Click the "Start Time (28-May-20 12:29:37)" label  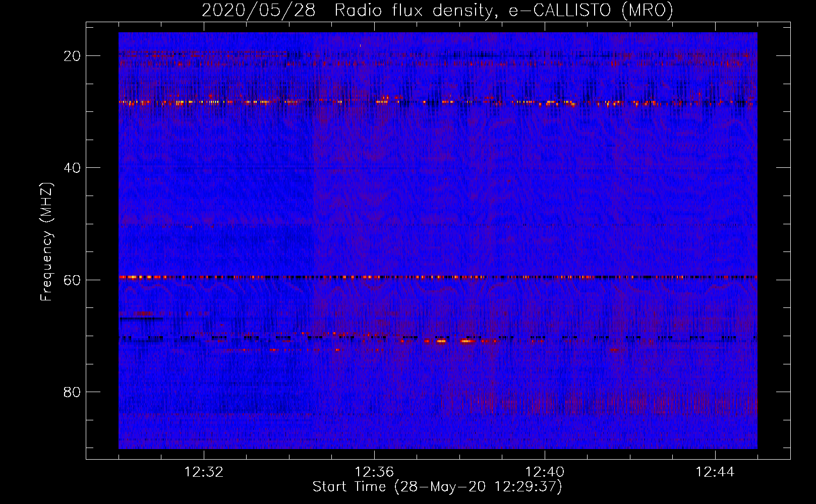437,487
